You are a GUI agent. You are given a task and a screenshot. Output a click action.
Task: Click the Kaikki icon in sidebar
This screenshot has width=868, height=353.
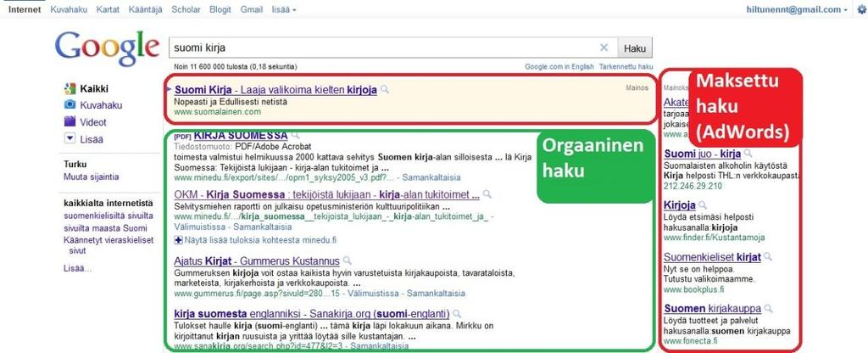70,88
